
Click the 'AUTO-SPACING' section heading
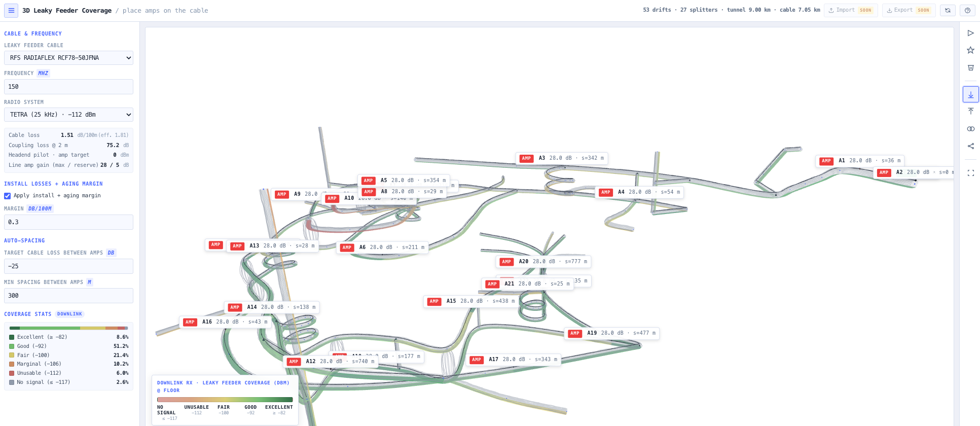point(24,241)
